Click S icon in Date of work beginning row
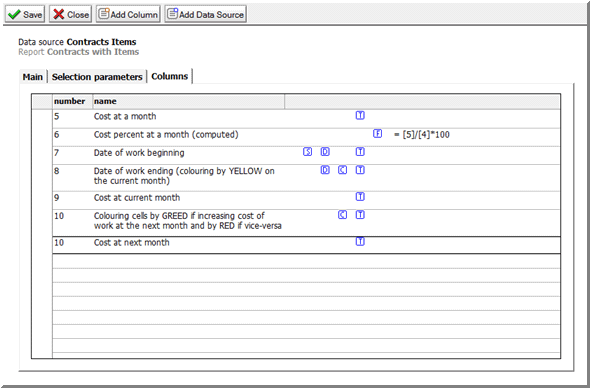The height and width of the screenshot is (388, 590). (307, 152)
